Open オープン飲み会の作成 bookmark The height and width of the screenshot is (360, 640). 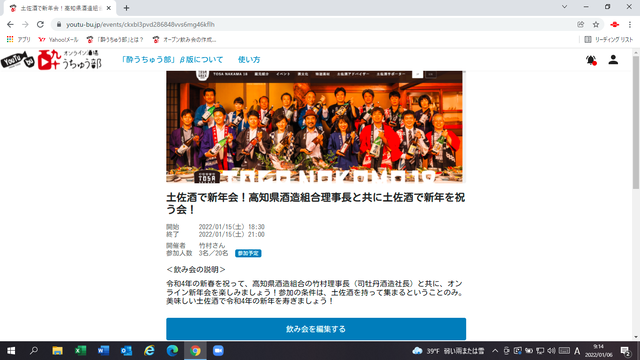(184, 40)
